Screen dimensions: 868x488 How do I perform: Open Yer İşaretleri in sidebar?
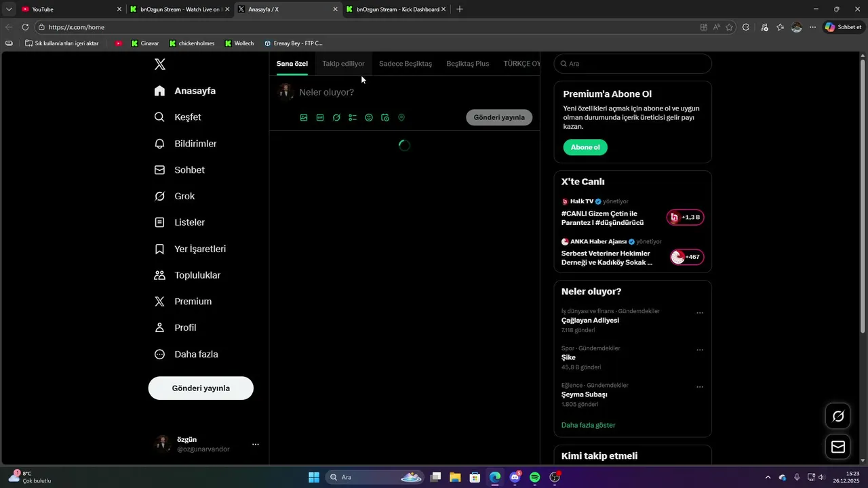click(x=191, y=249)
